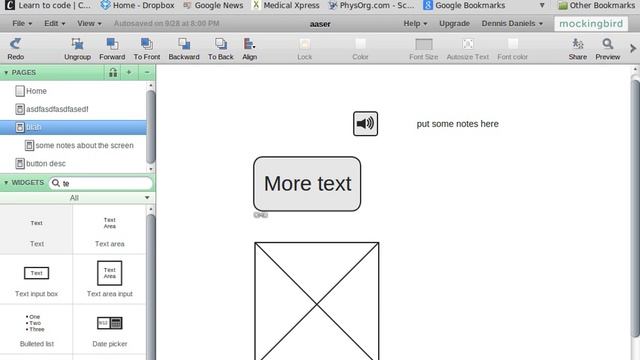The image size is (640, 360).
Task: Open the Font color picker
Action: pos(512,49)
